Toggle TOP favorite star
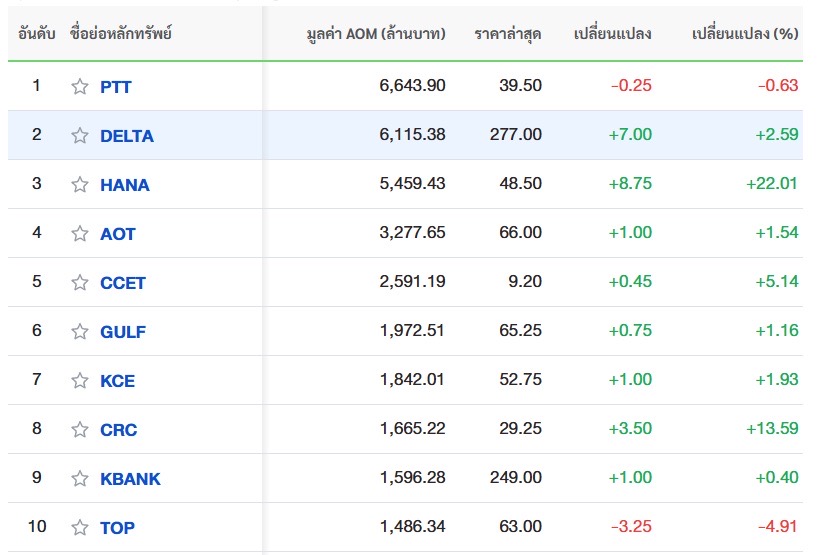This screenshot has height=555, width=821. click(80, 527)
